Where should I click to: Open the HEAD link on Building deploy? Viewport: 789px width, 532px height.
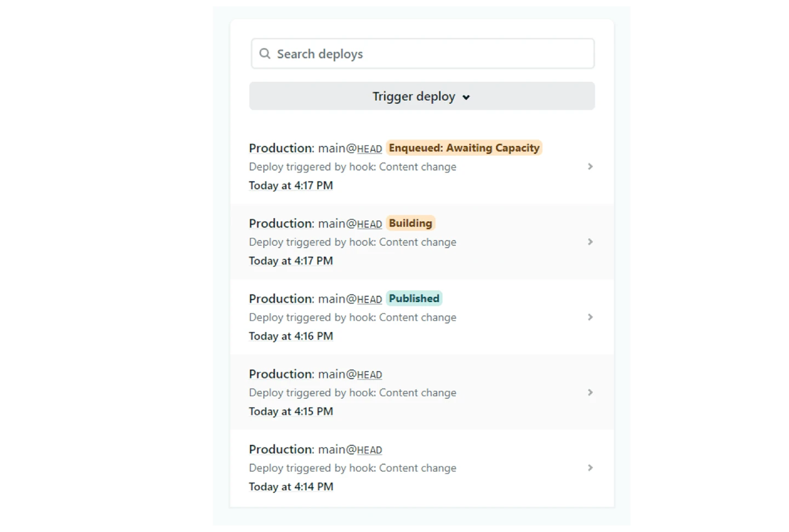(x=369, y=224)
